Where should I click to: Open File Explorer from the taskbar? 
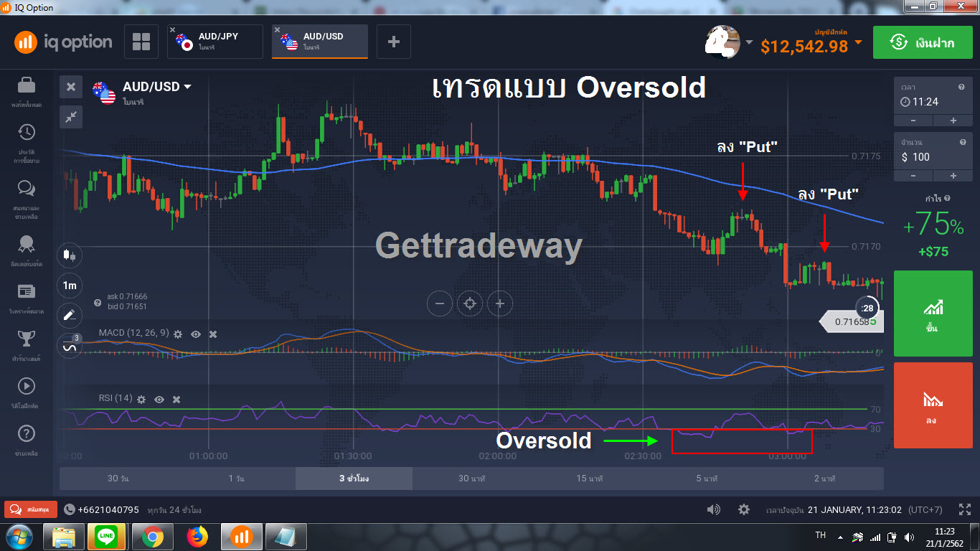tap(63, 537)
